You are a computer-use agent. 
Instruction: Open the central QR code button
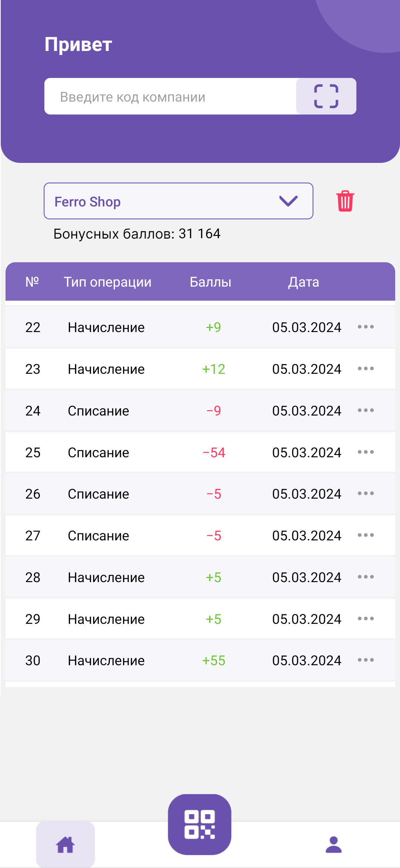[200, 824]
